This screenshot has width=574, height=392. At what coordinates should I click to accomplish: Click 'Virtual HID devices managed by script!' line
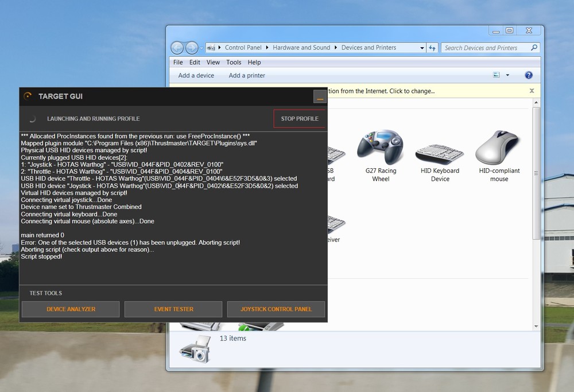(74, 192)
